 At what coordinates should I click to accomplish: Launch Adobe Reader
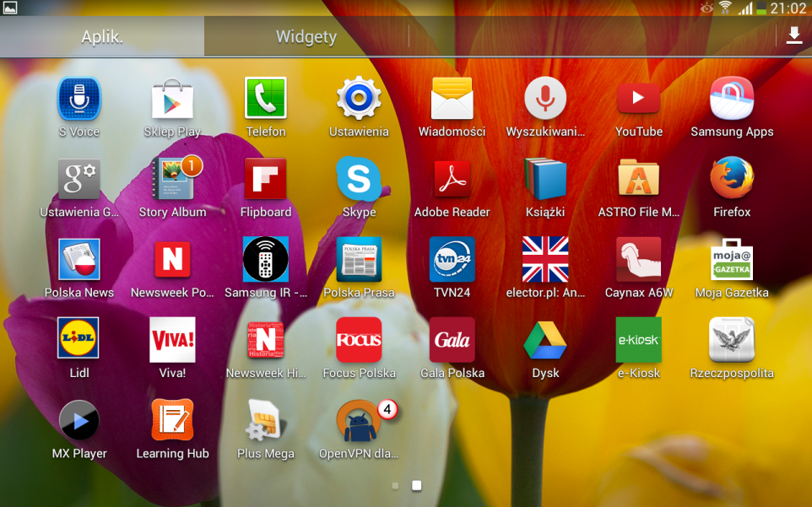click(x=452, y=179)
